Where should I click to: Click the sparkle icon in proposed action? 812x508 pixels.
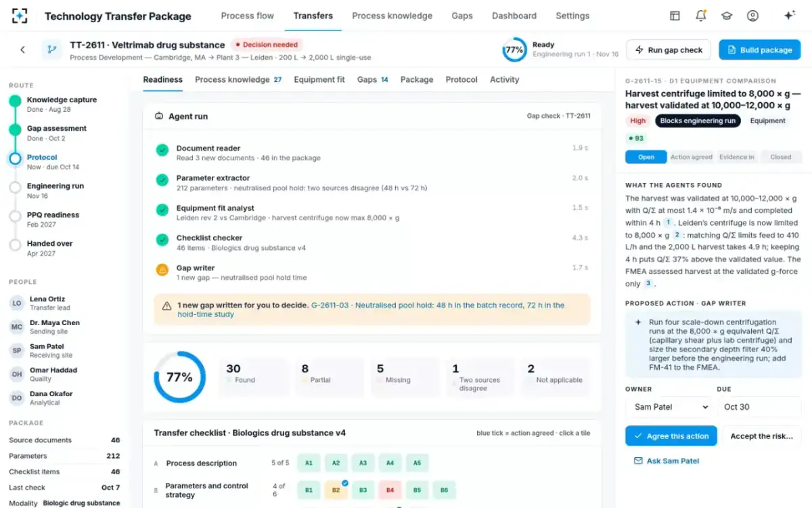point(637,322)
